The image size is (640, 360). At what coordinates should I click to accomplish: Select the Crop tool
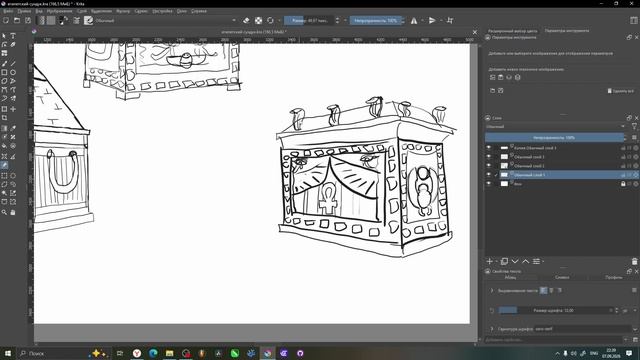[4, 118]
